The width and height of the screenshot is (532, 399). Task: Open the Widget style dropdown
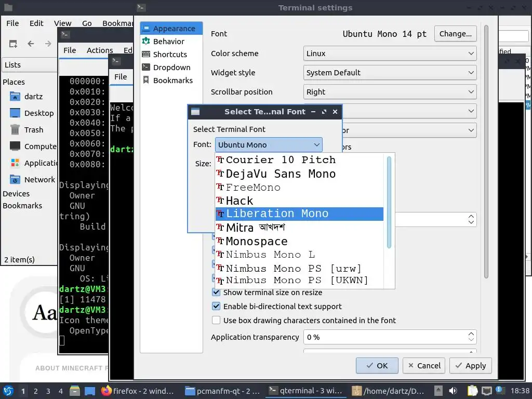click(390, 73)
